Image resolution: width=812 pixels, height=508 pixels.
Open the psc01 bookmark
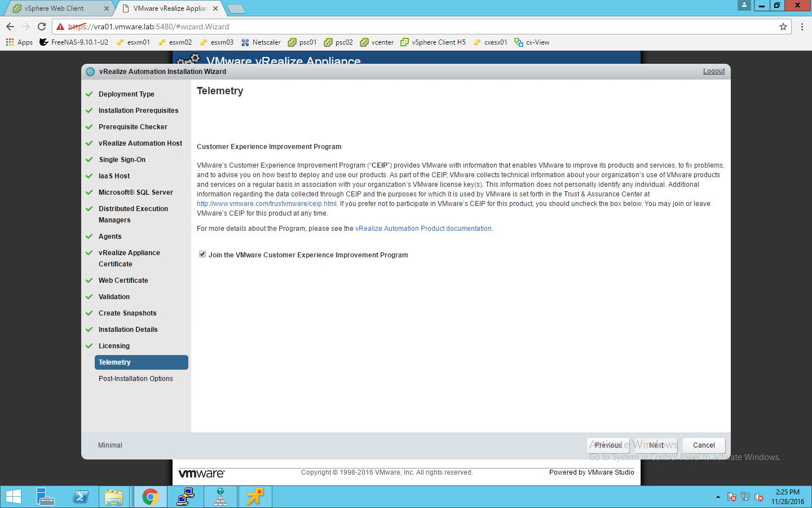(x=302, y=42)
